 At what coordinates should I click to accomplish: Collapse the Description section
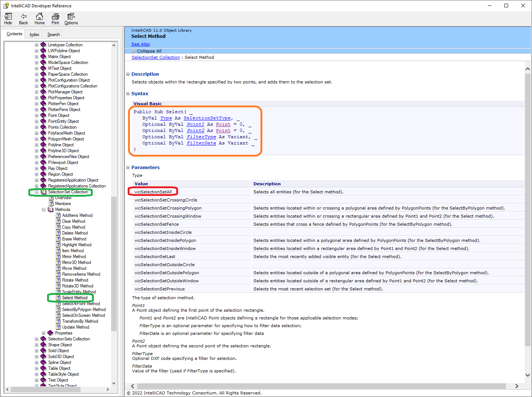[128, 74]
